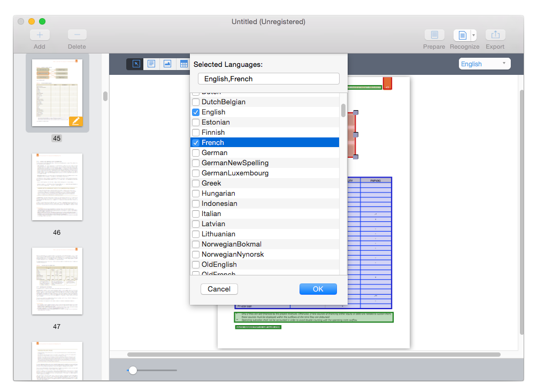Enable the GermanNewSpelling checkbox
The width and height of the screenshot is (537, 392).
click(196, 163)
